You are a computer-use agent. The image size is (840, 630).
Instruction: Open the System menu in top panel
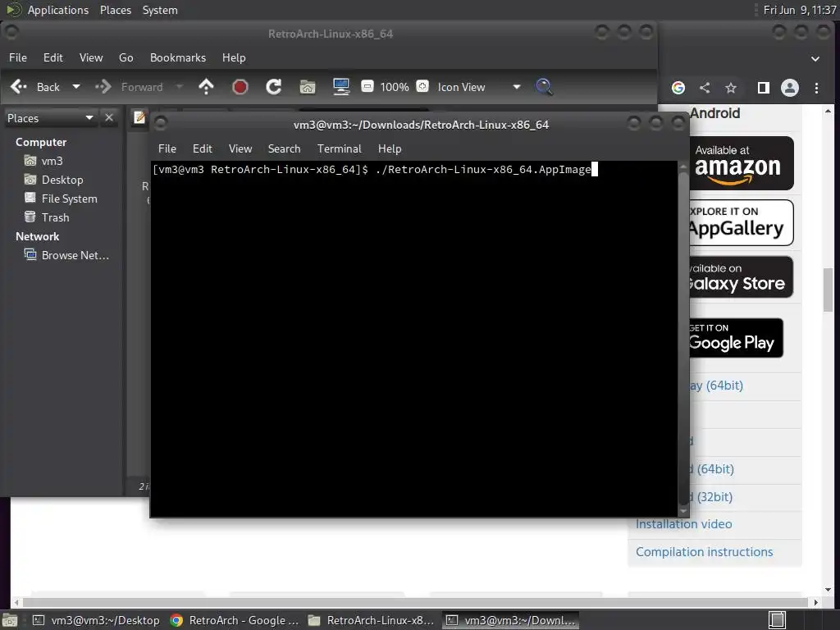tap(160, 10)
